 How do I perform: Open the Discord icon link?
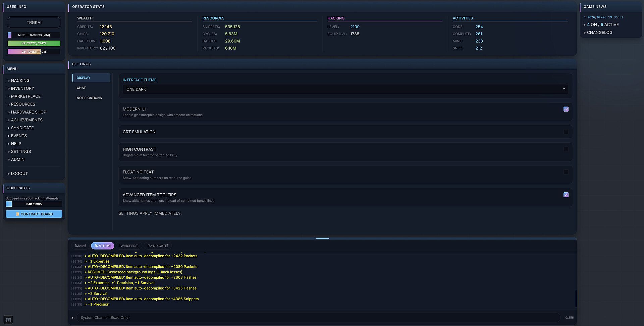pos(8,320)
